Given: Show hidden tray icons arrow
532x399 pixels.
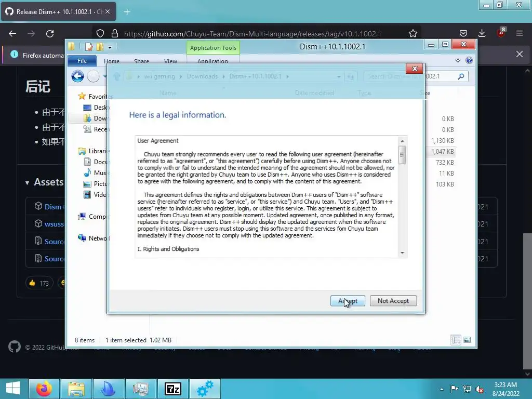Looking at the screenshot, I should pos(442,389).
